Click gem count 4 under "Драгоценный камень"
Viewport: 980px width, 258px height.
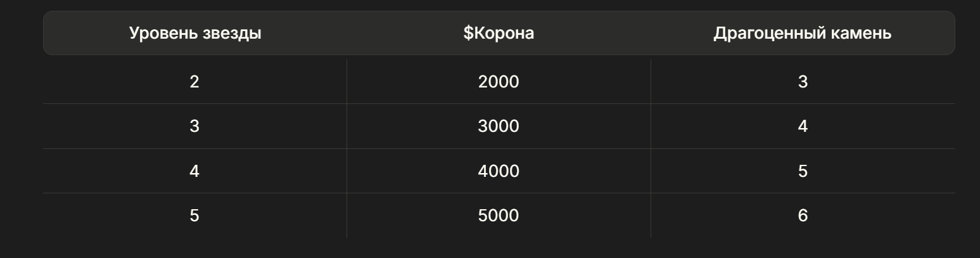pyautogui.click(x=803, y=126)
